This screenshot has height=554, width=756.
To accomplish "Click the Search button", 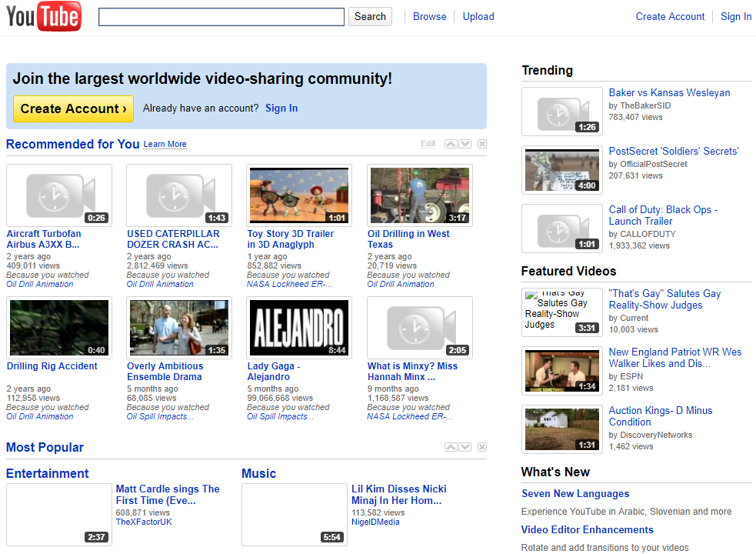I will [x=370, y=16].
